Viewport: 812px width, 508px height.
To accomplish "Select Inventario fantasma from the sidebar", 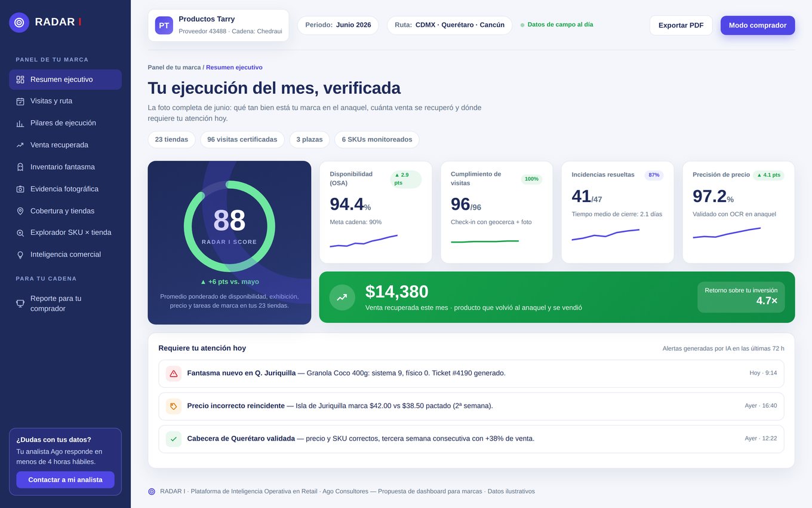I will [x=65, y=167].
